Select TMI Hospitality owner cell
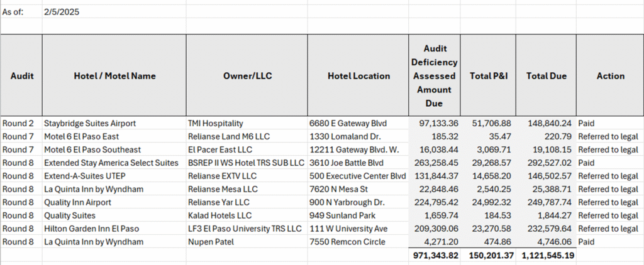Screen dimensions: 644x265 point(247,123)
